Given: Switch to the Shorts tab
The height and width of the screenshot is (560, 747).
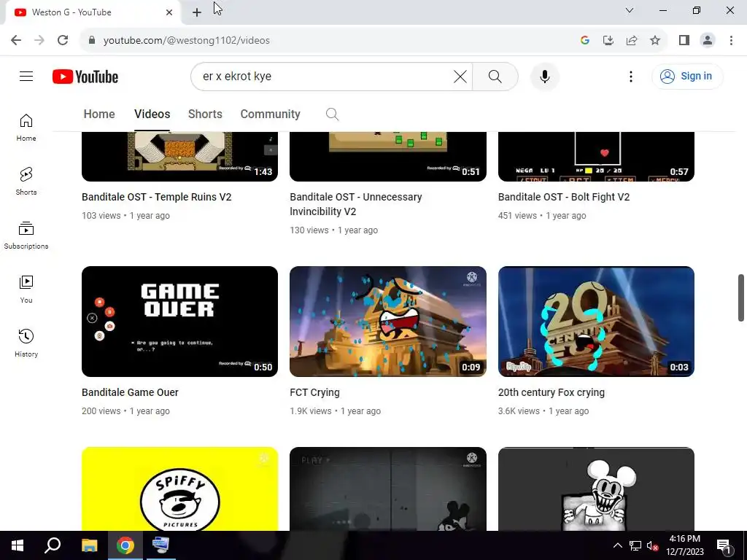Looking at the screenshot, I should (x=205, y=114).
